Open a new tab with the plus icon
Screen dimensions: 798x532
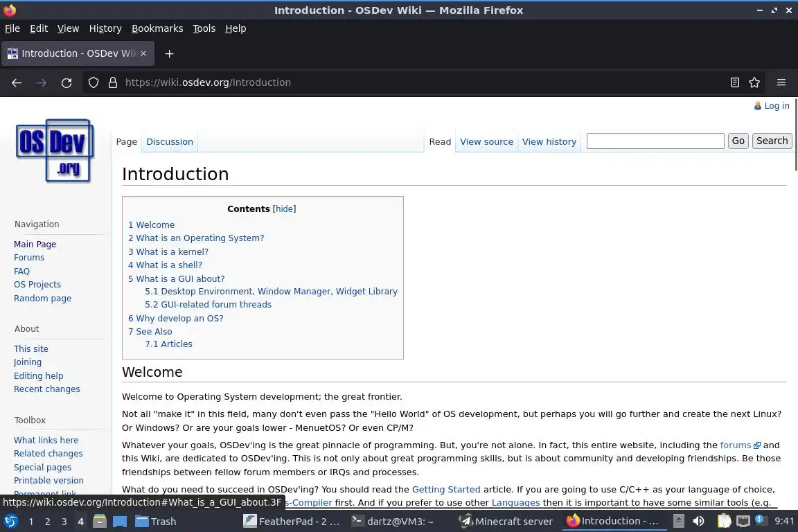click(170, 53)
